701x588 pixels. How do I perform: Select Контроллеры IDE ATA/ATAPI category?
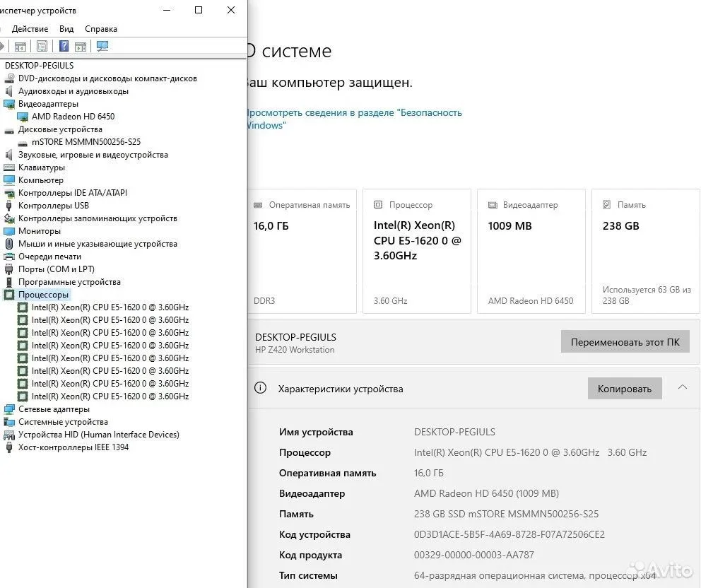[72, 193]
